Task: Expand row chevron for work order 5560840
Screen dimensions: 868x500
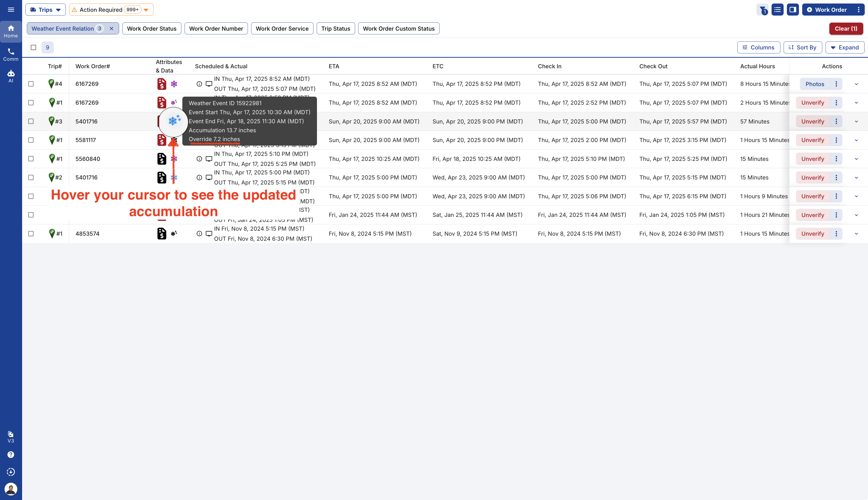Action: [856, 159]
